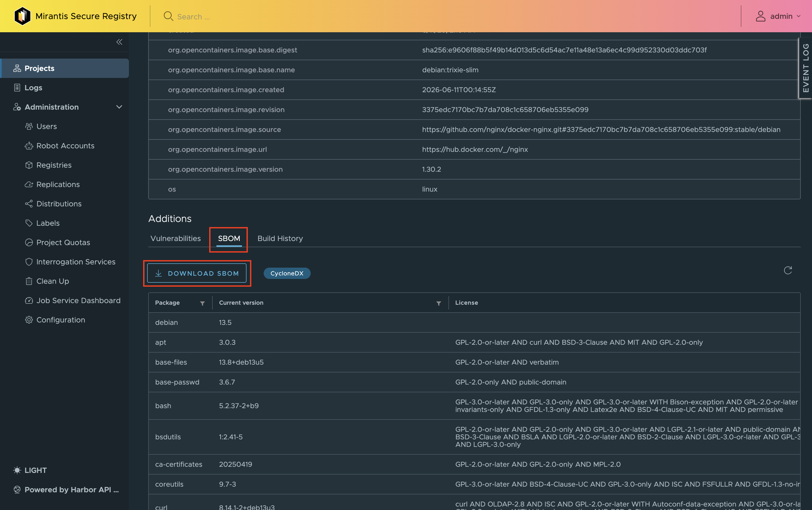
Task: Click the Robot Accounts icon
Action: click(29, 146)
